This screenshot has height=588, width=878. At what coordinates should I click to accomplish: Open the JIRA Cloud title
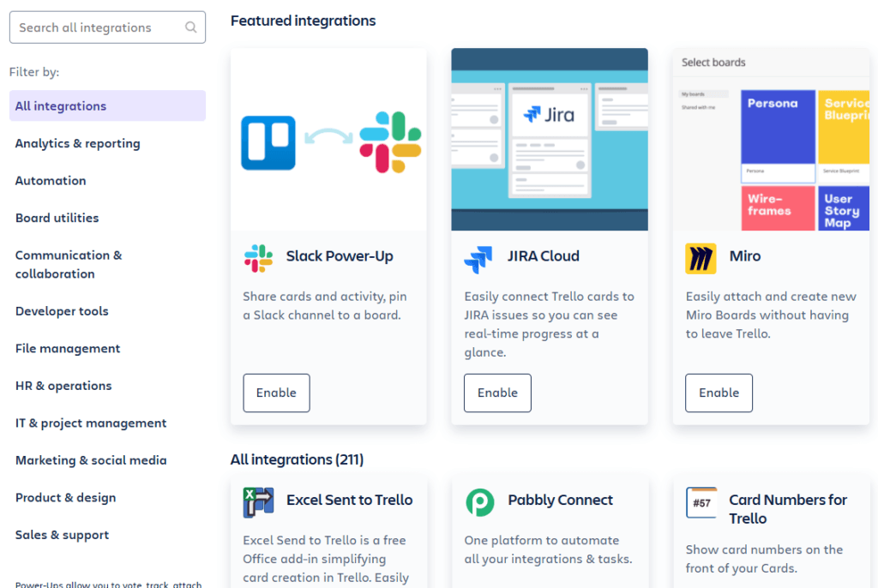click(x=543, y=256)
